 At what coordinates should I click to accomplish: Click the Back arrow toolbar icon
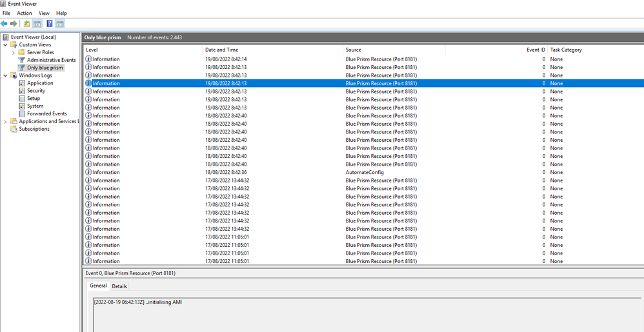click(4, 23)
